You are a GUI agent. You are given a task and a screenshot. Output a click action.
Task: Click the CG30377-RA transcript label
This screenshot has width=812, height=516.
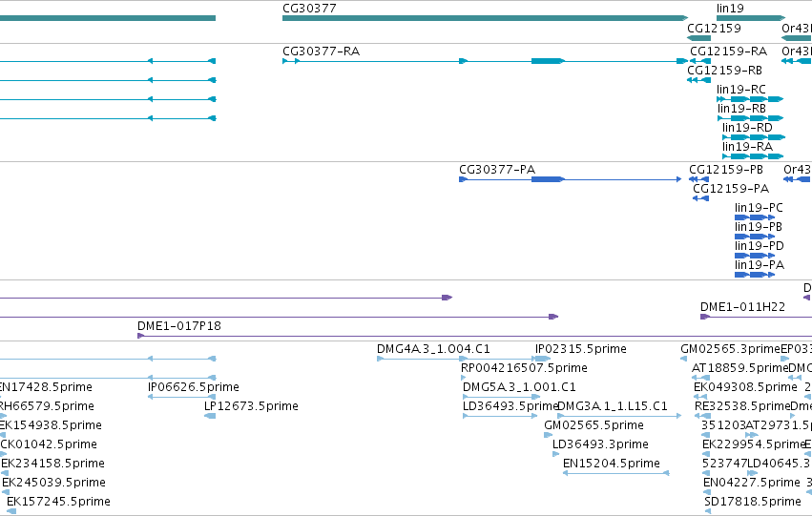click(x=321, y=52)
